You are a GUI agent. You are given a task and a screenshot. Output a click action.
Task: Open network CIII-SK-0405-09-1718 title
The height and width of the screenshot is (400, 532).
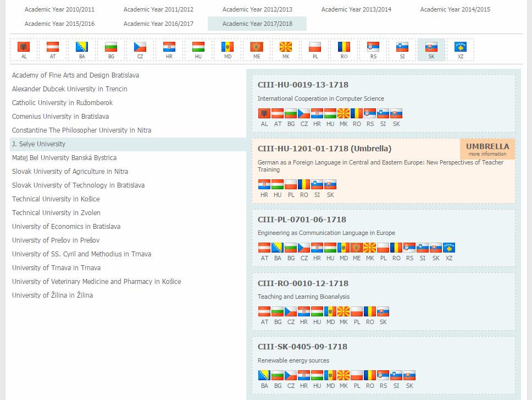tap(302, 347)
